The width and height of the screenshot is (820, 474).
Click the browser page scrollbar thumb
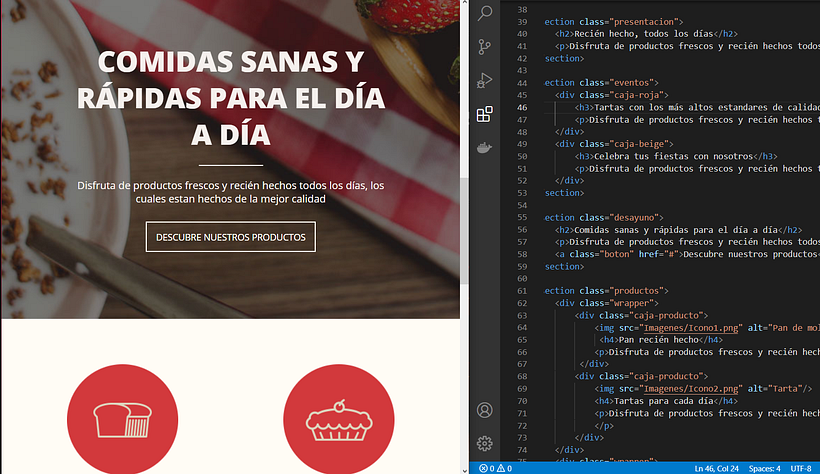[464, 230]
